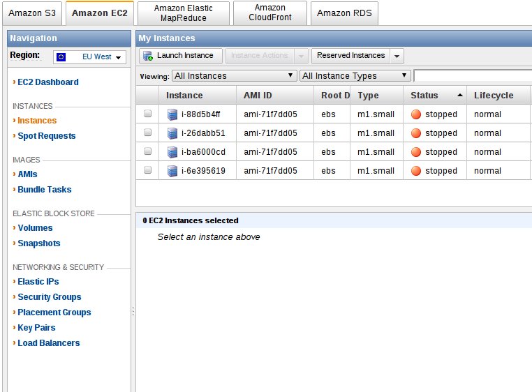Click the Status column sort arrow

click(x=459, y=96)
